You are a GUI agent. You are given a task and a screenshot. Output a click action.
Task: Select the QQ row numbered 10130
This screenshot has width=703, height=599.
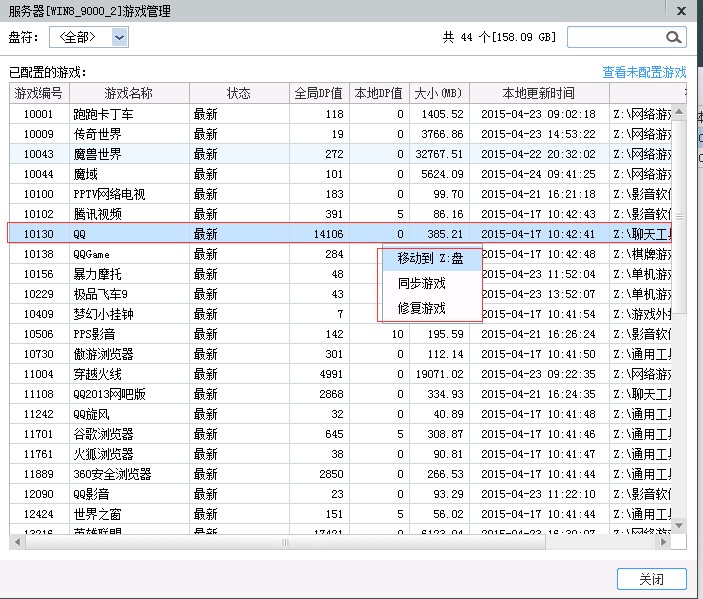340,234
